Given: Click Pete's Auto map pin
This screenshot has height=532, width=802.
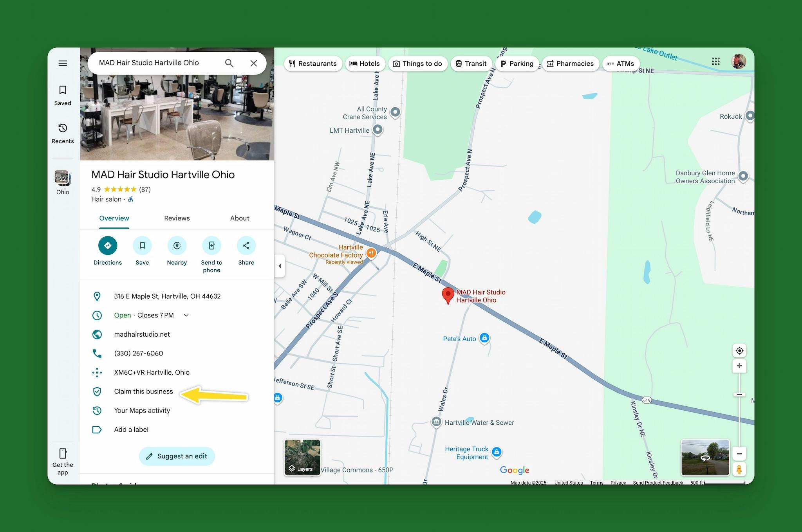Looking at the screenshot, I should click(x=484, y=338).
